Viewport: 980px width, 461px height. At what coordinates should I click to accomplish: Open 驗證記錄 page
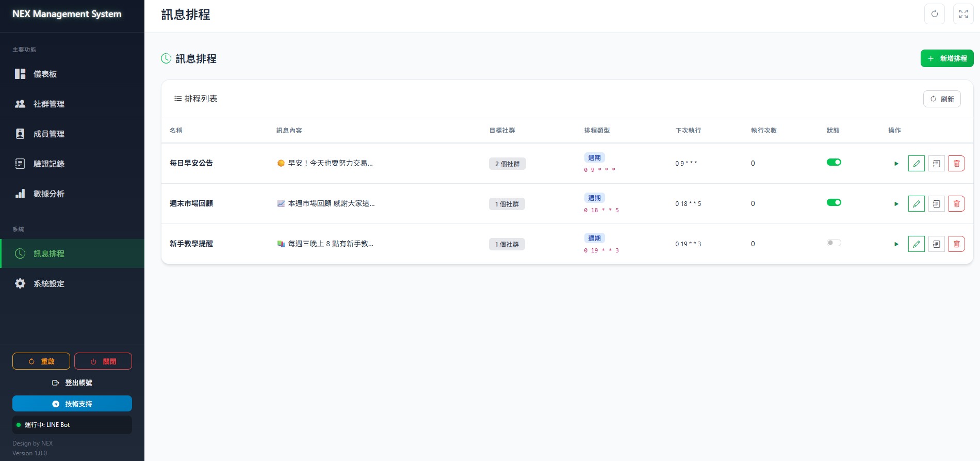[x=72, y=164]
